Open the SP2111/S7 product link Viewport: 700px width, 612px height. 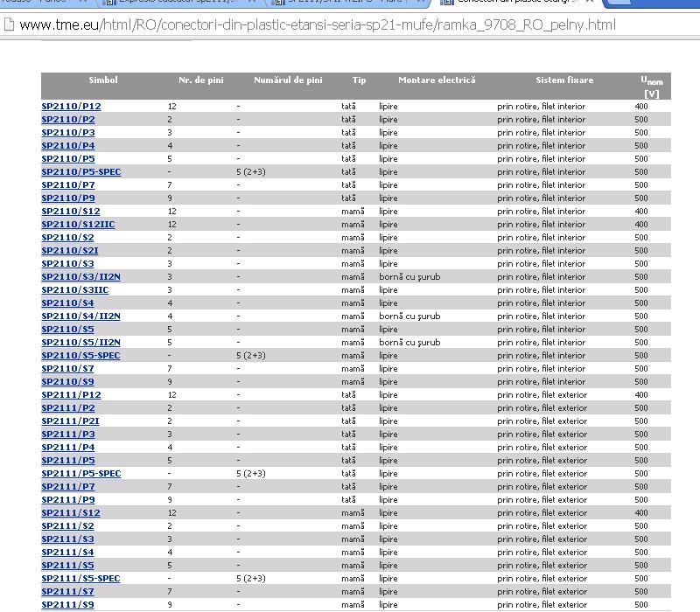tap(68, 592)
